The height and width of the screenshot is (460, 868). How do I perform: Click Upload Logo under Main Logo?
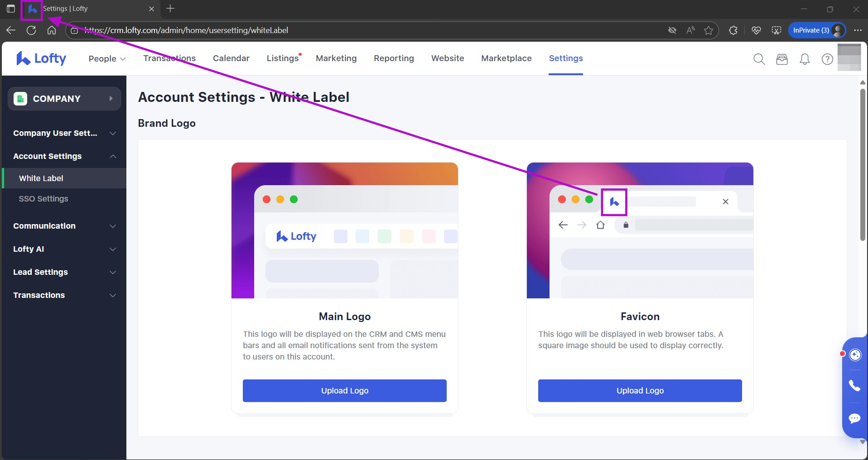pyautogui.click(x=344, y=391)
